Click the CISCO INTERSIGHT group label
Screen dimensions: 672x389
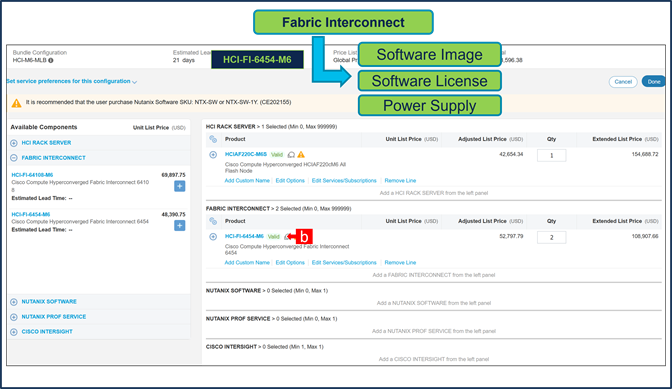coord(47,332)
